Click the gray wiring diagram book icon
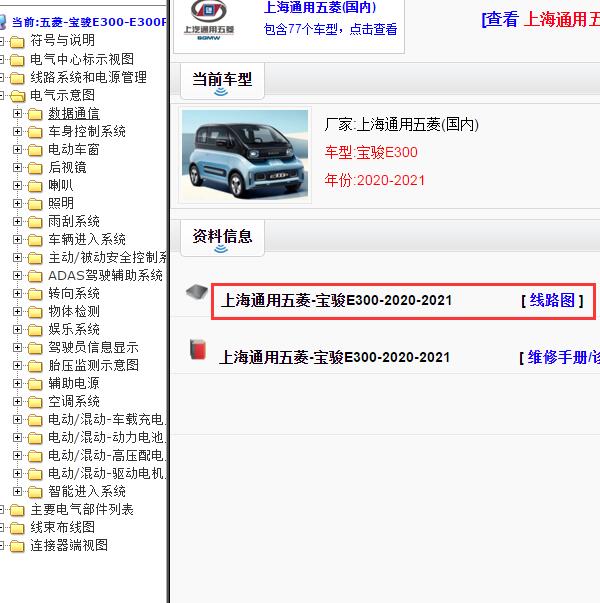The width and height of the screenshot is (600, 603). (x=197, y=292)
